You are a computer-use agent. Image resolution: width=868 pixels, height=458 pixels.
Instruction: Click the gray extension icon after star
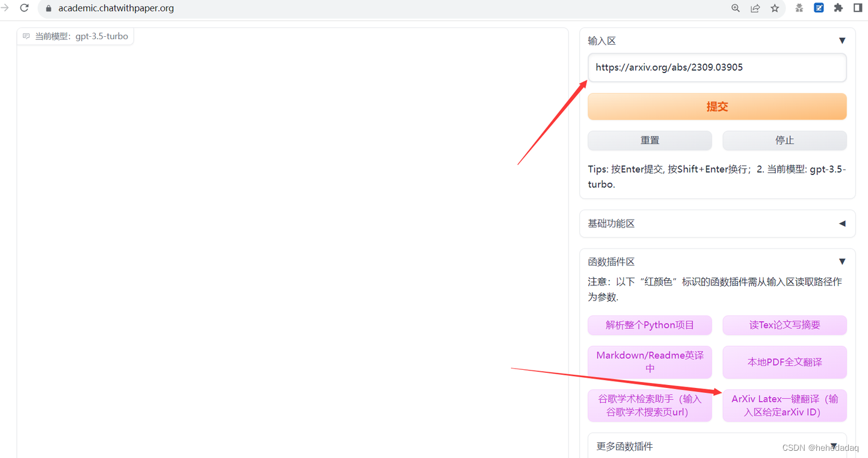pos(799,8)
